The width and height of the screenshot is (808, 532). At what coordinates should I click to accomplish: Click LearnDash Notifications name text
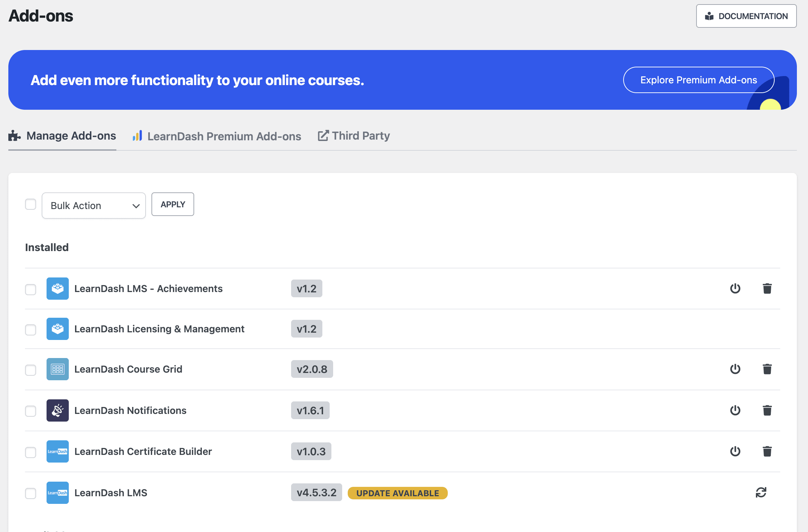coord(130,410)
